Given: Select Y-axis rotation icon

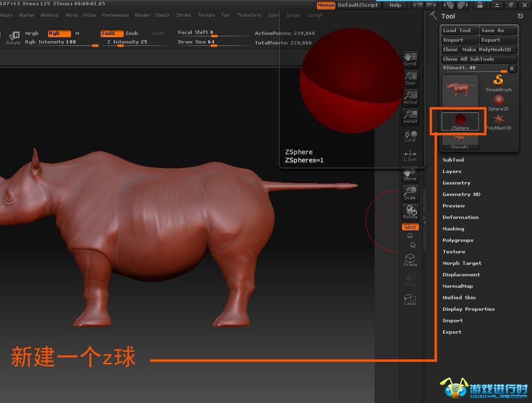Looking at the screenshot, I should point(410,236).
